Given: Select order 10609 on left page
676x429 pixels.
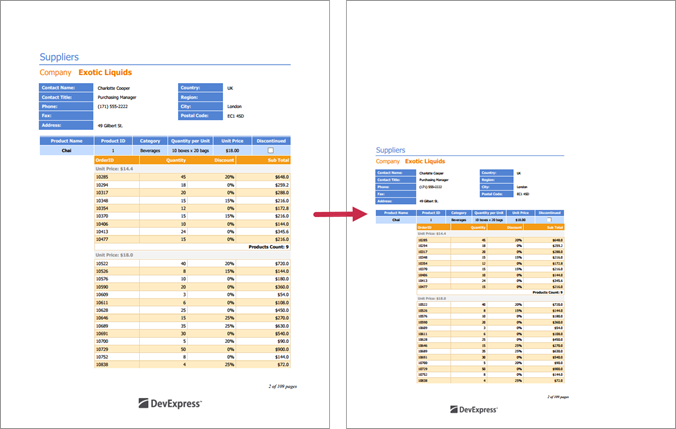Looking at the screenshot, I should (102, 294).
